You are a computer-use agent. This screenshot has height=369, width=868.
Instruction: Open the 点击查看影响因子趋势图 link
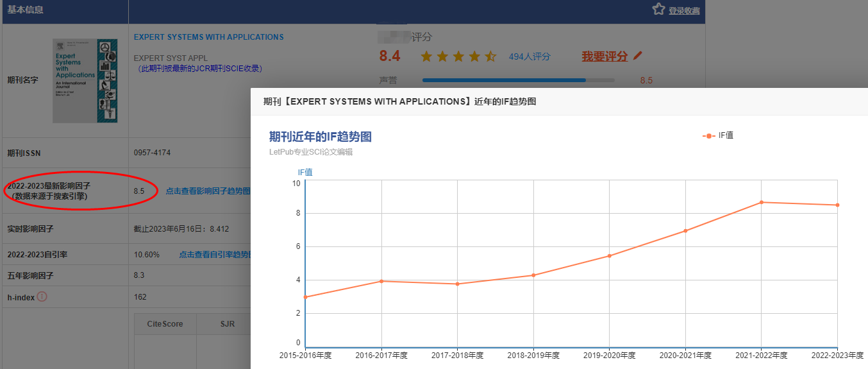click(x=208, y=191)
